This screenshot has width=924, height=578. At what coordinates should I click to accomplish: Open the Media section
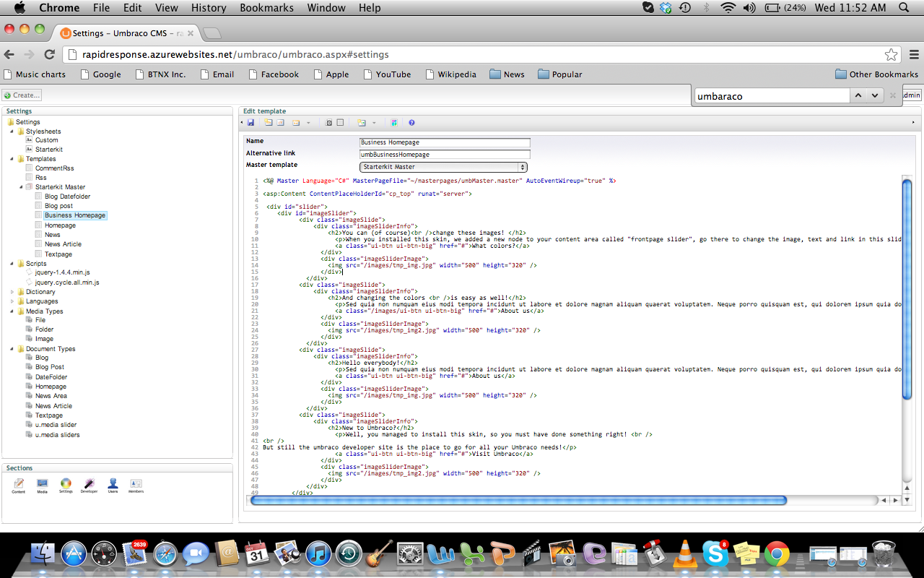(x=42, y=486)
